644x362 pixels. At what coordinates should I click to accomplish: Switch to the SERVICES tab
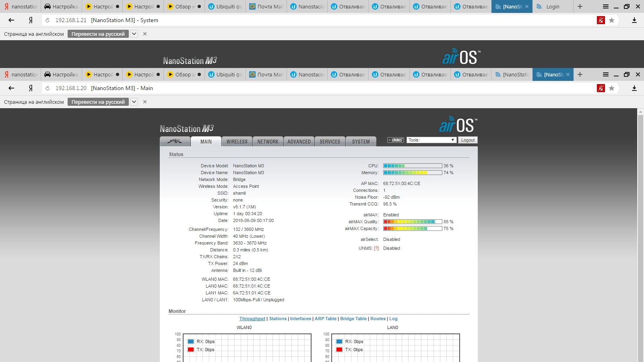click(330, 142)
